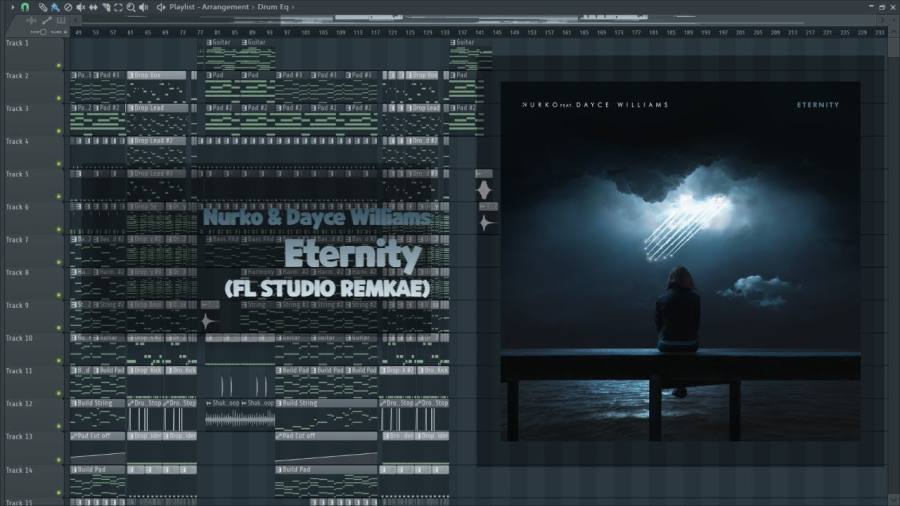Screen dimensions: 900x506
Task: Select the Slice tool
Action: (106, 7)
